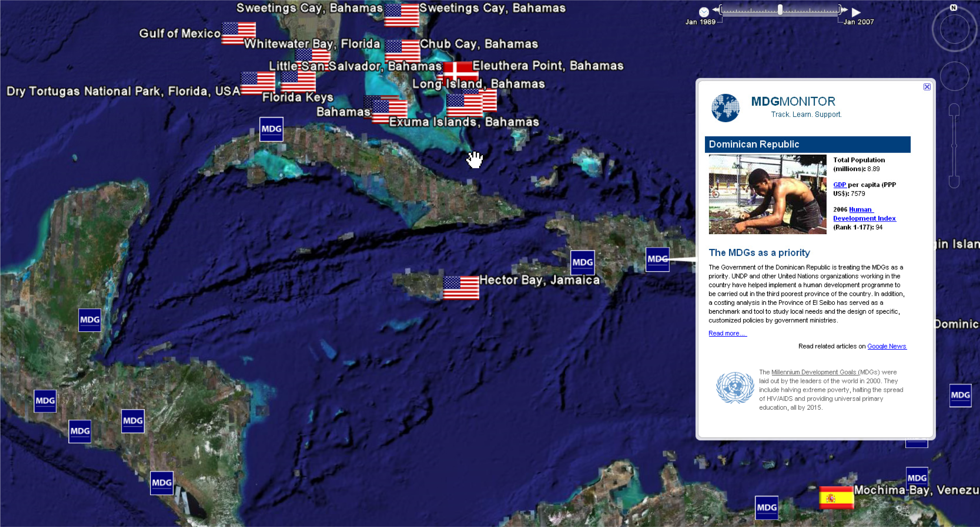Image resolution: width=980 pixels, height=527 pixels.
Task: Click the Read more link
Action: point(727,333)
